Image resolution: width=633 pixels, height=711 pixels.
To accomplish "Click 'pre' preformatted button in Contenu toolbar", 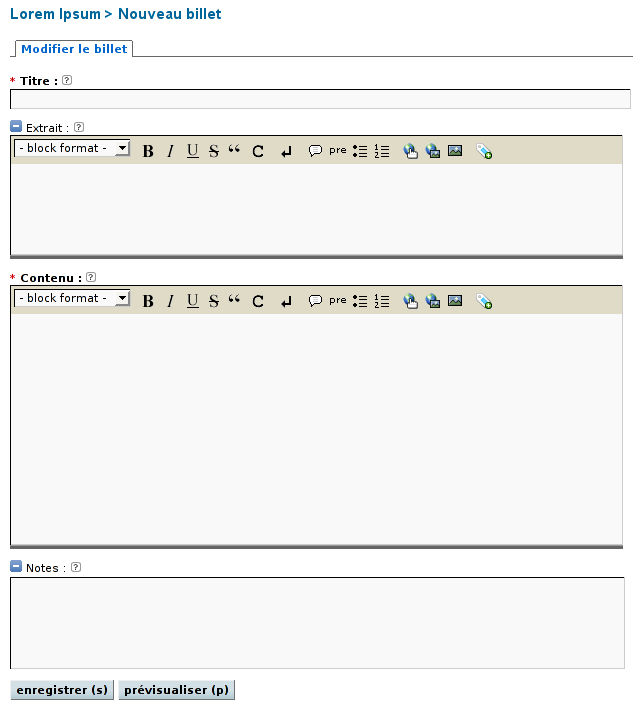I will pyautogui.click(x=337, y=301).
